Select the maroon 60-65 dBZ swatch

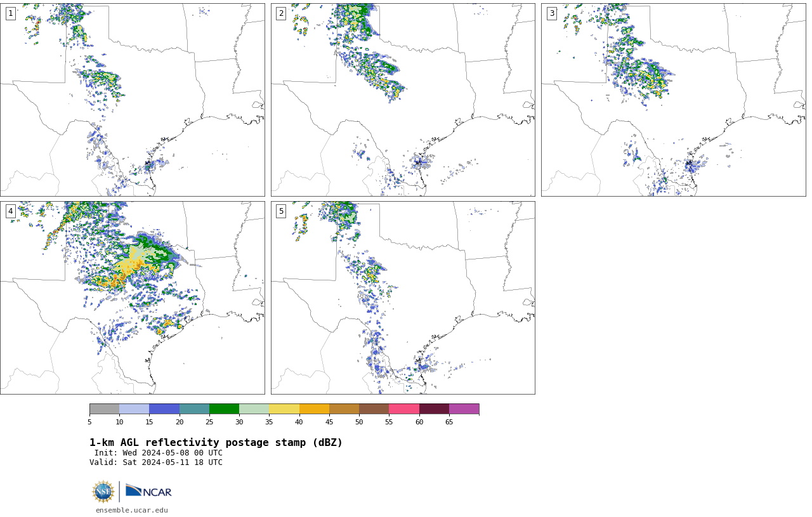(x=434, y=409)
